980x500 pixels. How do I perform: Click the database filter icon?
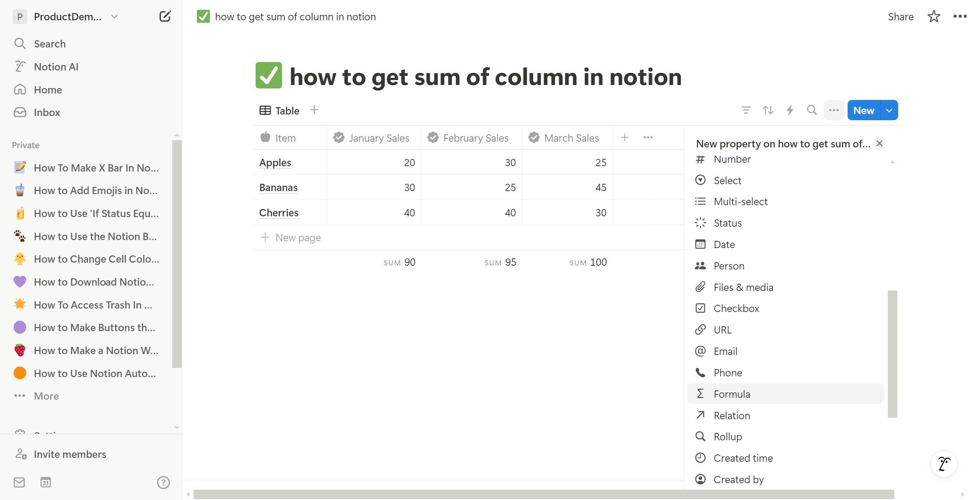pos(745,110)
